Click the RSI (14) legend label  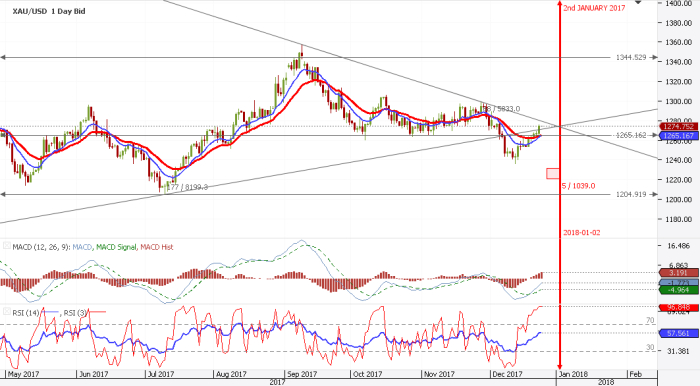click(x=25, y=313)
